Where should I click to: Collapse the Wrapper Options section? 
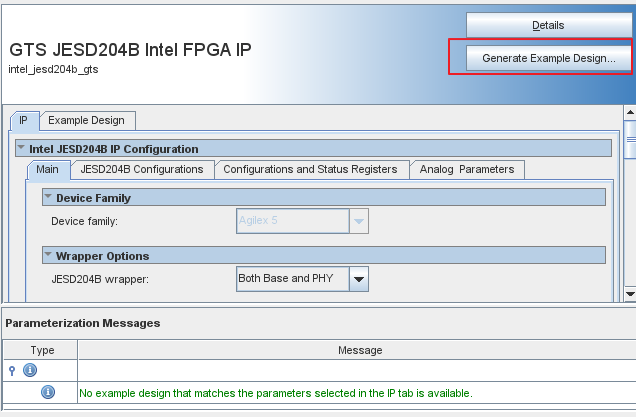click(x=48, y=255)
